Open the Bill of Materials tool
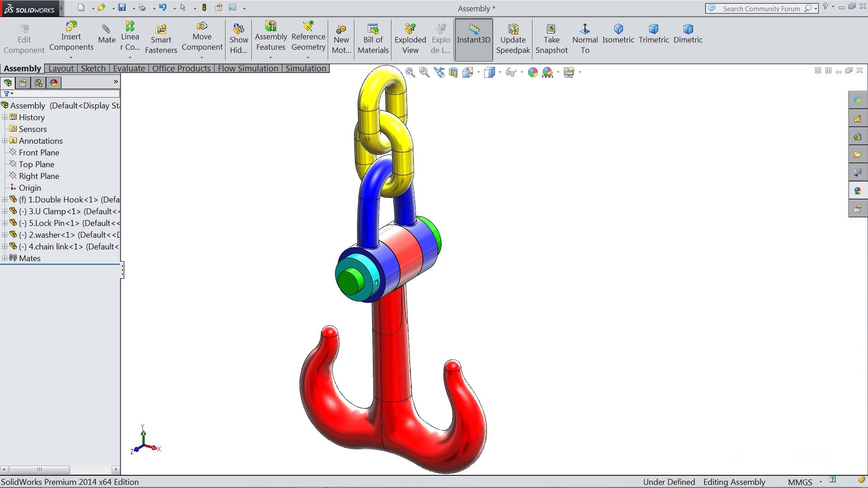 point(373,38)
